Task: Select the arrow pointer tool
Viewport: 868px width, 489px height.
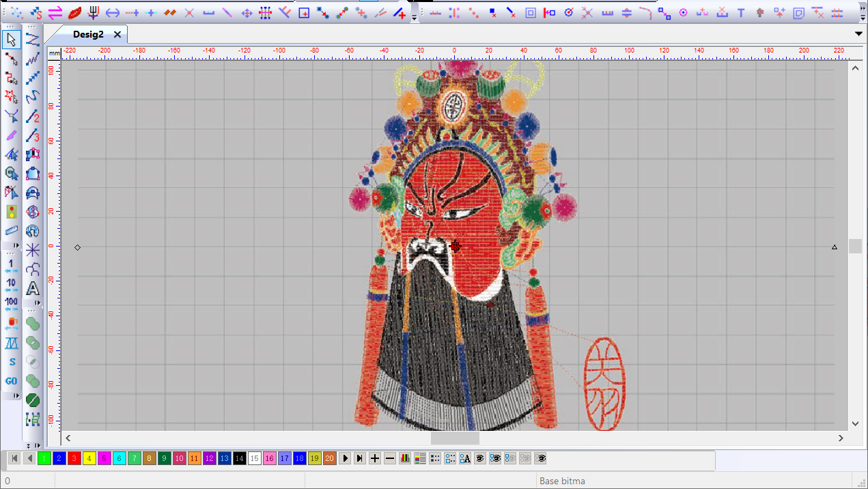Action: 11,40
